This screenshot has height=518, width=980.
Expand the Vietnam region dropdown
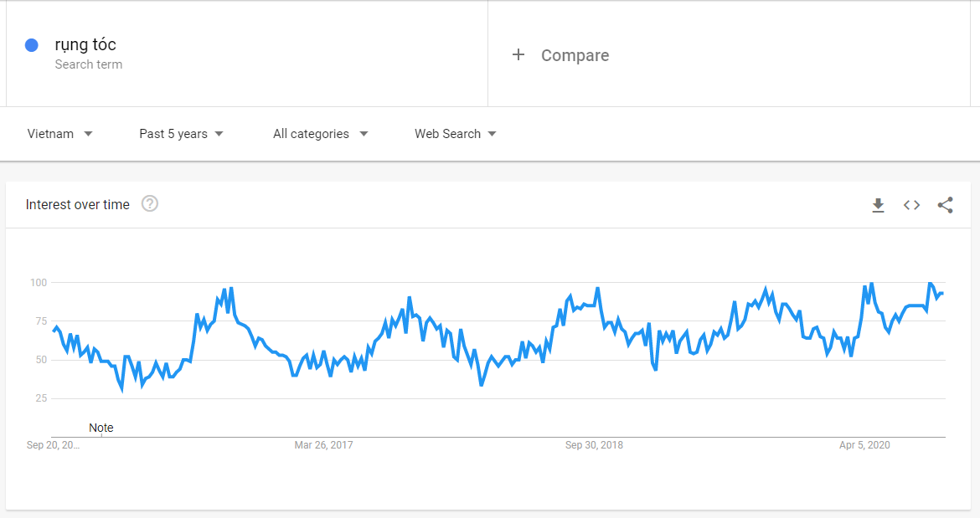60,134
